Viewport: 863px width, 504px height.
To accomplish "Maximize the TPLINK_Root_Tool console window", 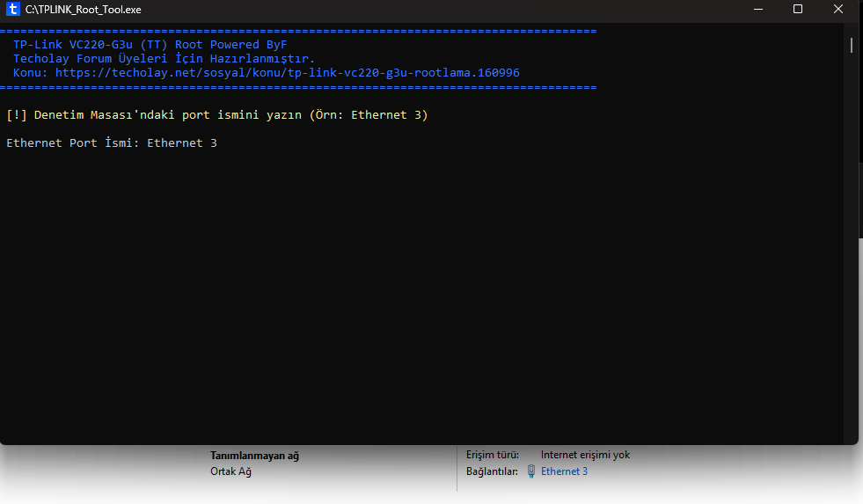I will [798, 10].
